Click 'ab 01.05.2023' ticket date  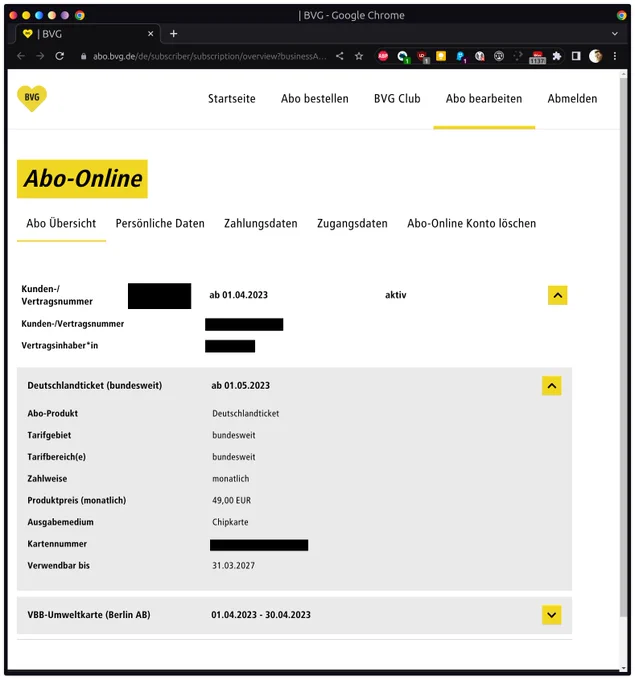coord(240,386)
